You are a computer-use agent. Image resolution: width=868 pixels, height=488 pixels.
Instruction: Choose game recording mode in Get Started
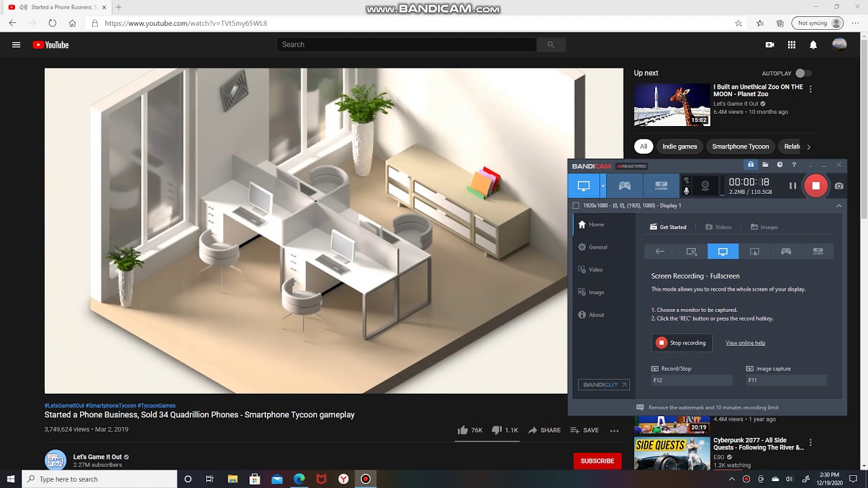[x=786, y=251]
